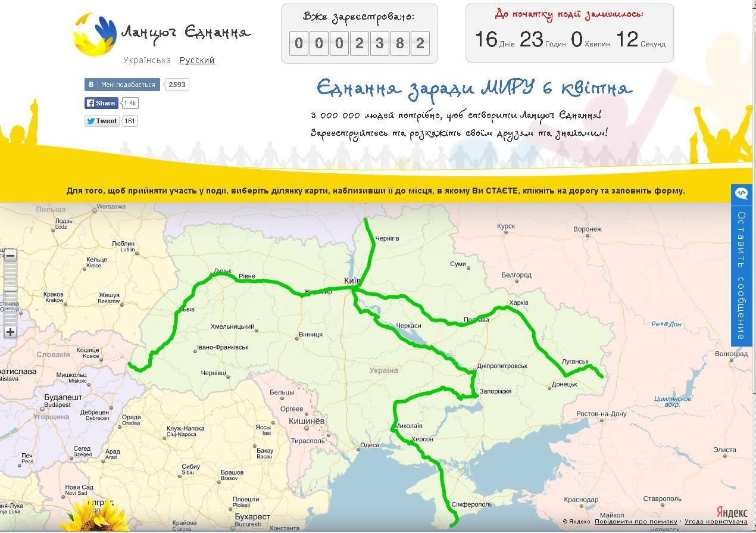Click the Yandex logo on map
Viewport: 756px width, 533px height.
tap(731, 512)
